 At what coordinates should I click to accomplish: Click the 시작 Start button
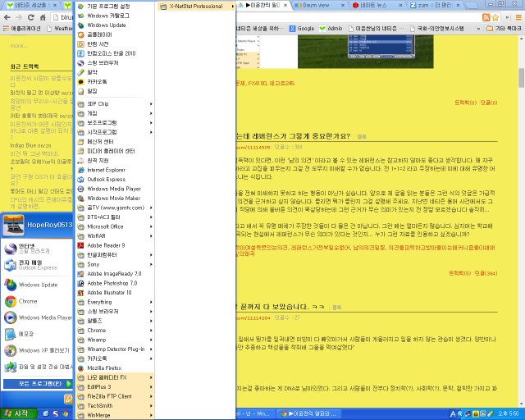18,413
